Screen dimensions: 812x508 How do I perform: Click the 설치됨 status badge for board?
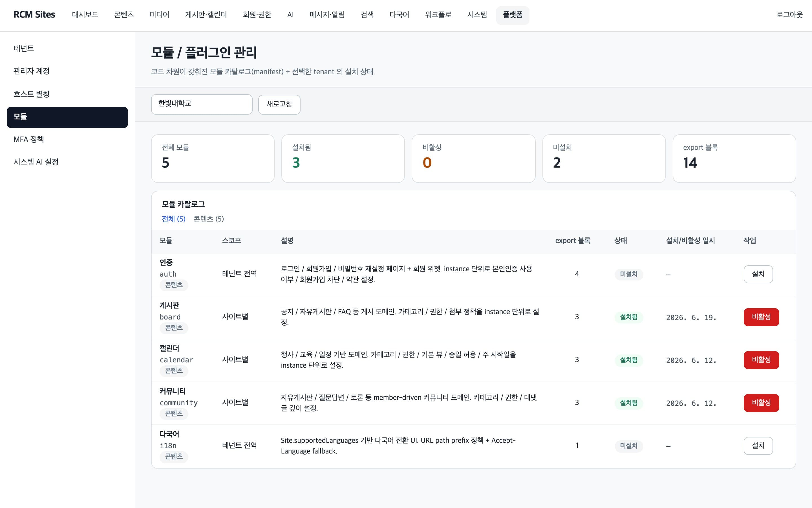pyautogui.click(x=628, y=317)
